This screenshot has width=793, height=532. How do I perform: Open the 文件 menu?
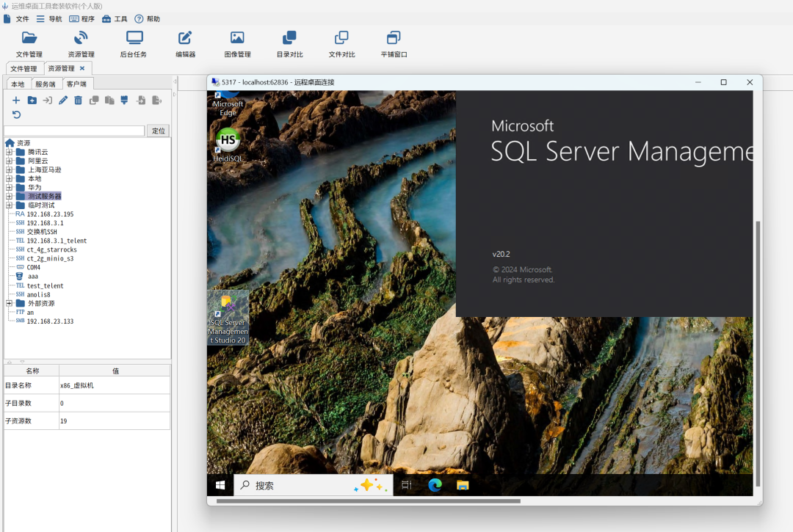click(x=16, y=18)
